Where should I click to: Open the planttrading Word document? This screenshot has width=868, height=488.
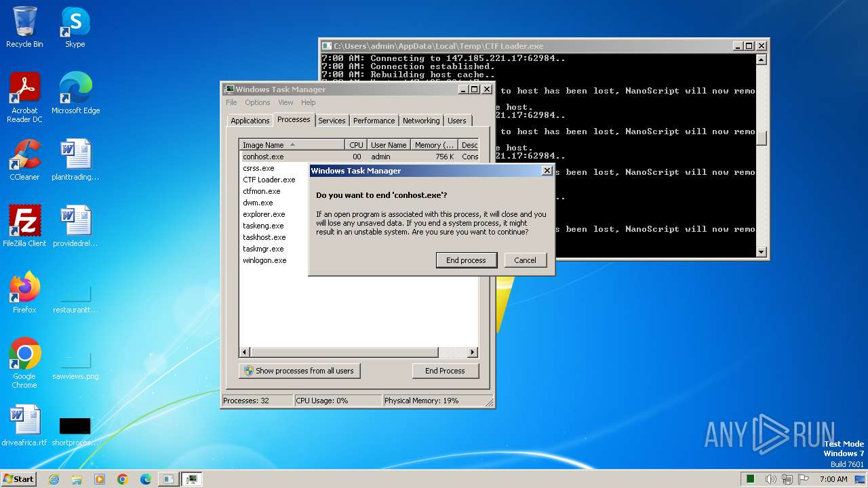(75, 160)
